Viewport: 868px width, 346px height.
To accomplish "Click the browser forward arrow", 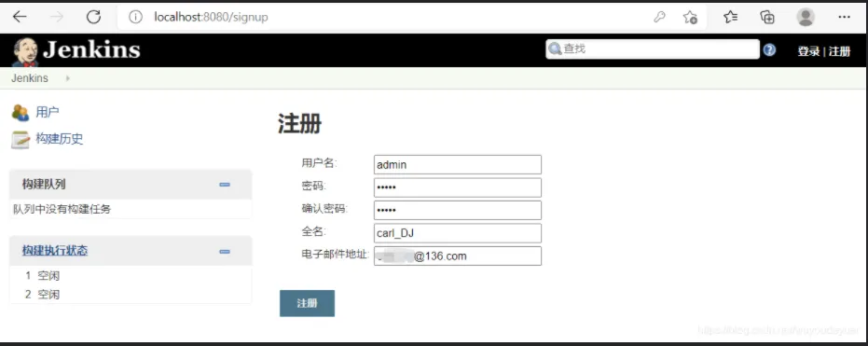I will pos(57,17).
